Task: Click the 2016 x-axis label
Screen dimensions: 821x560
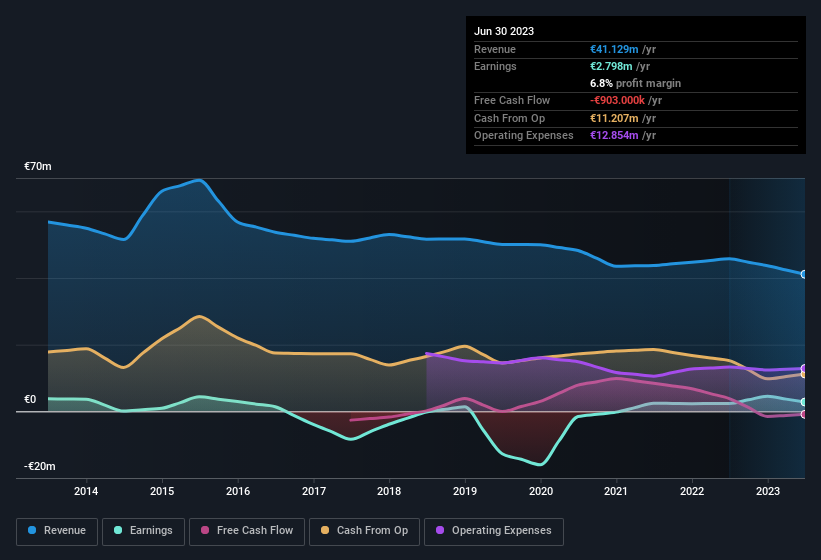Action: coord(238,491)
